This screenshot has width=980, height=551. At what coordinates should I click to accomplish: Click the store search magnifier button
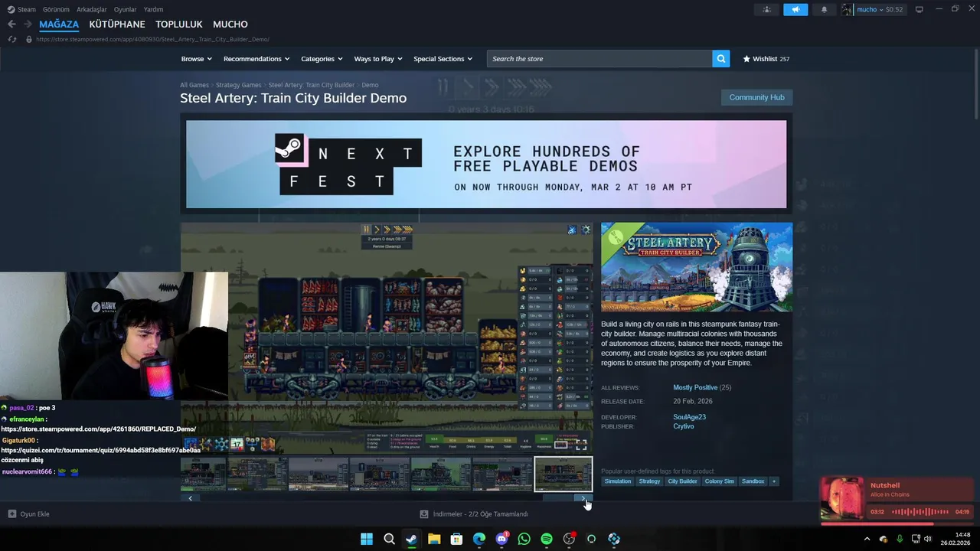pos(720,59)
